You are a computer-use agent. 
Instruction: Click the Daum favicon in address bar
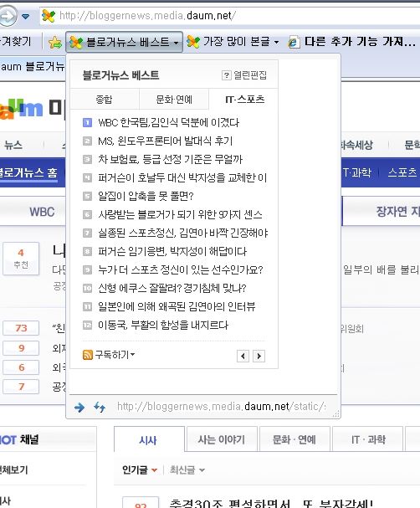[49, 16]
